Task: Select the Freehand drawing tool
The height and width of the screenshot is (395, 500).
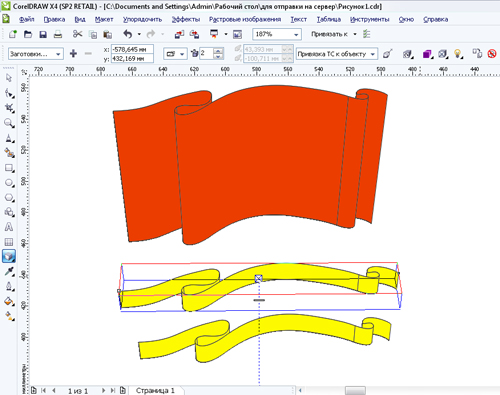Action: [9, 138]
